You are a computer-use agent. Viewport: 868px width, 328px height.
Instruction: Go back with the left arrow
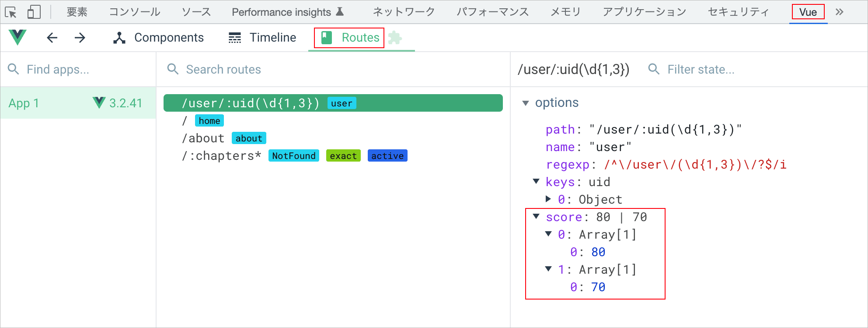[x=52, y=38]
